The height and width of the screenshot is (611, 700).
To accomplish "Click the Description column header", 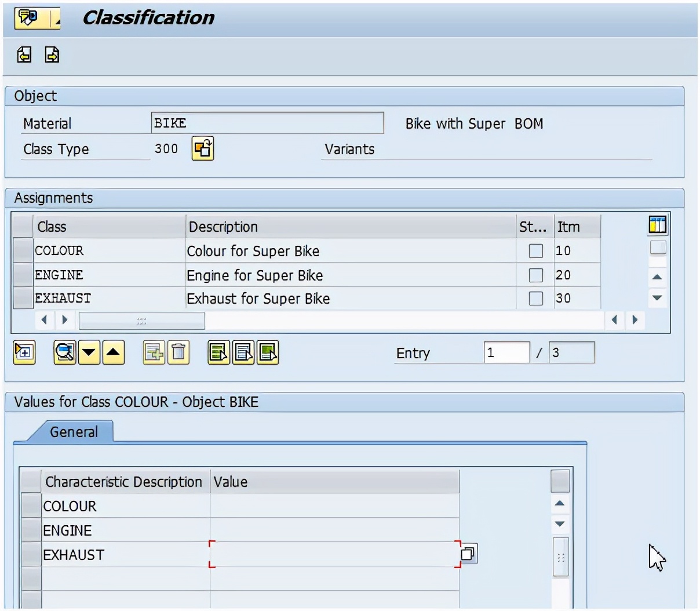I will coord(350,227).
